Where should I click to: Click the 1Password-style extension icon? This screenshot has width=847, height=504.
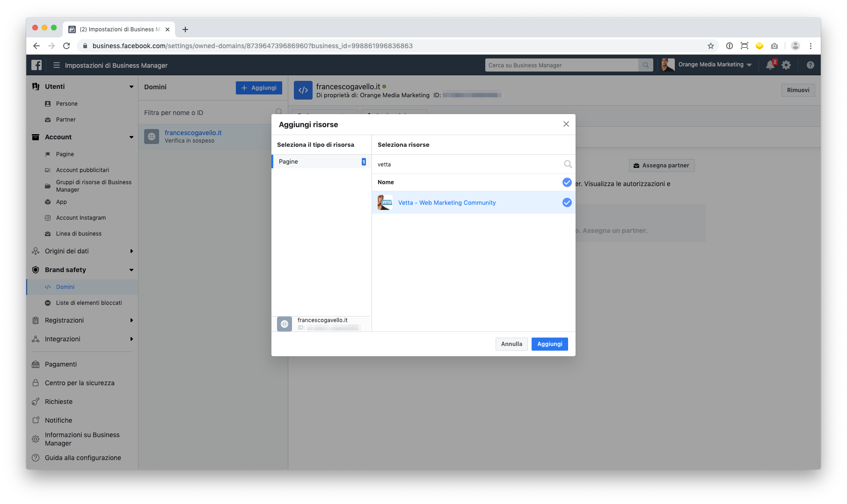pyautogui.click(x=730, y=46)
